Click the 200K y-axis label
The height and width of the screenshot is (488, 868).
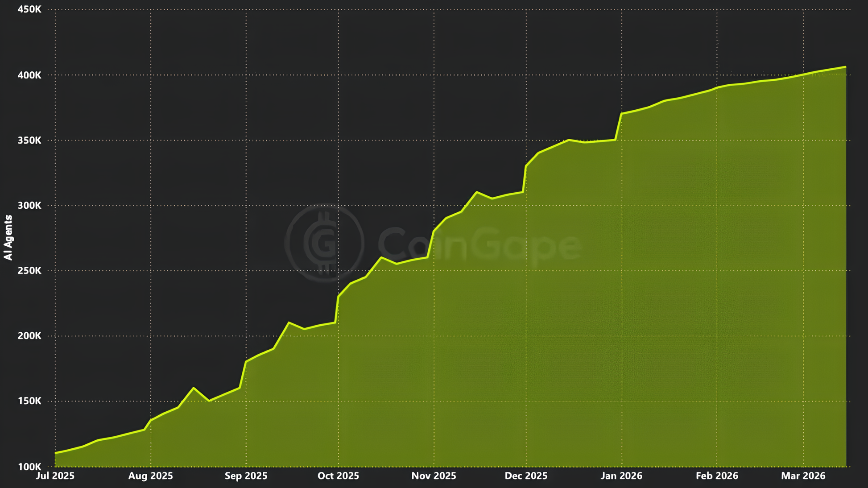(x=29, y=336)
